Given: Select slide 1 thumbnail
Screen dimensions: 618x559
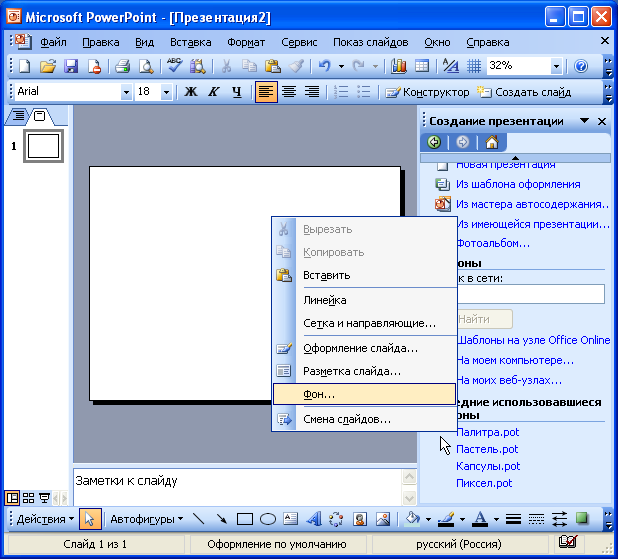Looking at the screenshot, I should tap(43, 146).
